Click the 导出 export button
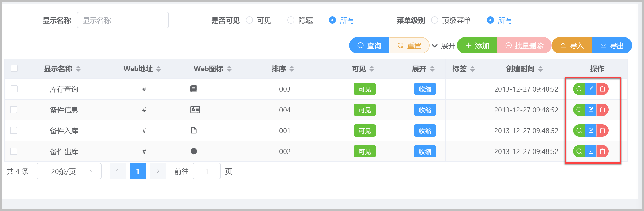This screenshot has height=211, width=644. point(612,46)
